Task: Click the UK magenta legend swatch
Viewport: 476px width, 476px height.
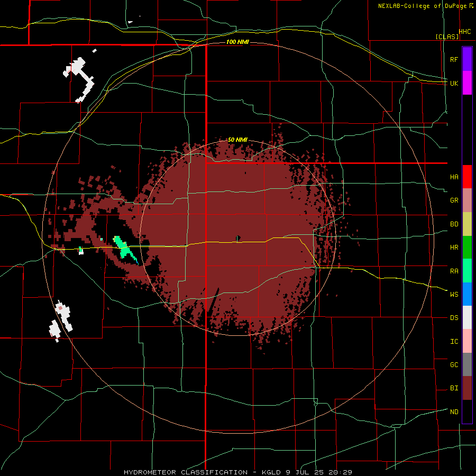Action: click(x=467, y=83)
